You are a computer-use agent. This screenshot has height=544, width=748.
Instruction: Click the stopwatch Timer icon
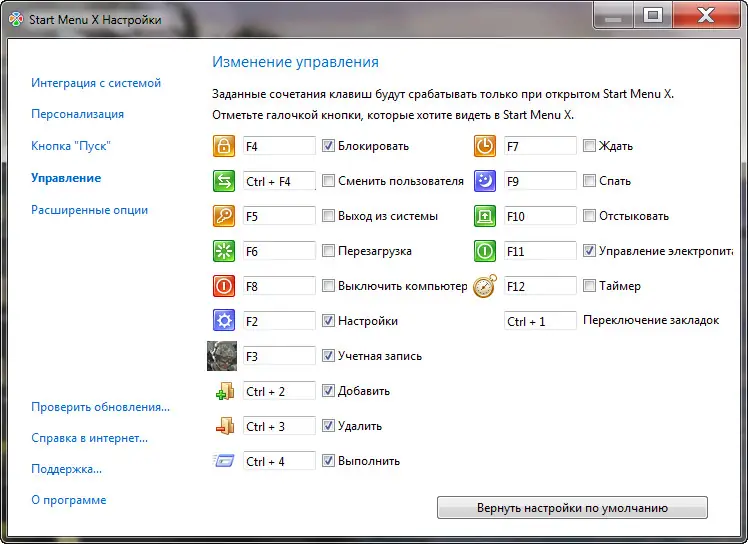[x=485, y=286]
